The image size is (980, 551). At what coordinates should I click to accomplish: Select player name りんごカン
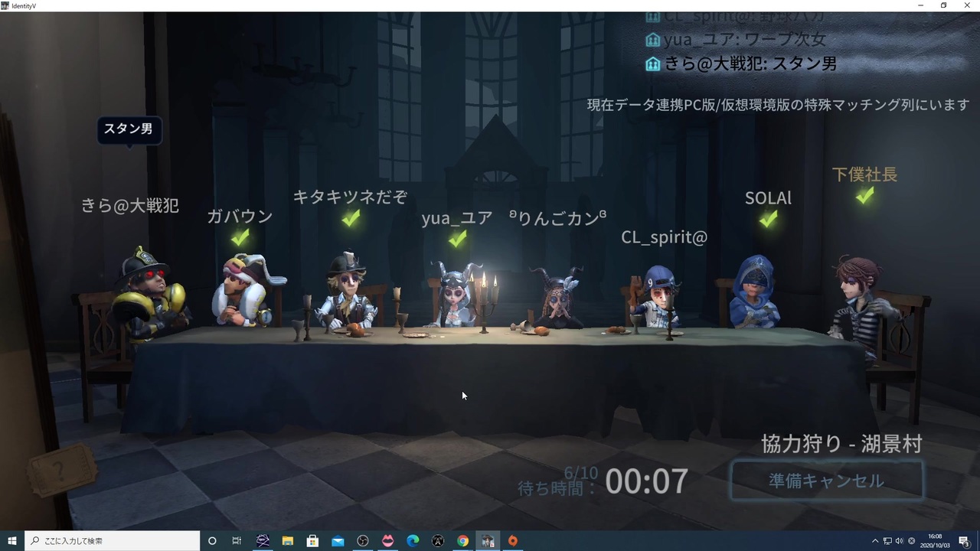(x=558, y=218)
